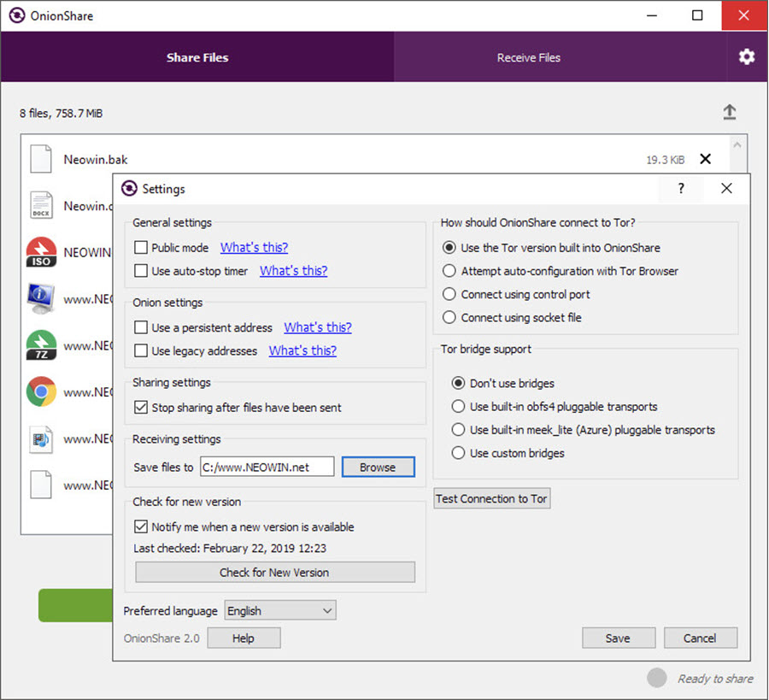Select Connect using socket file option
The height and width of the screenshot is (700, 769).
click(x=449, y=317)
